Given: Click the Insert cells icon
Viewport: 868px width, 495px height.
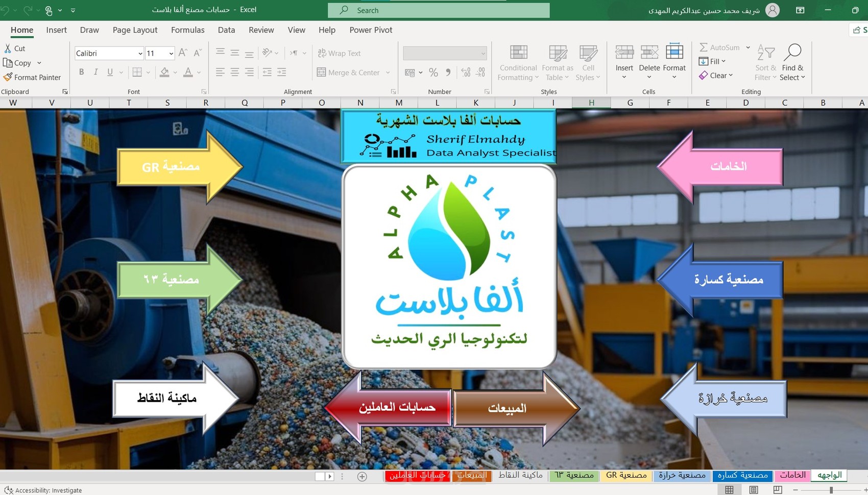Looking at the screenshot, I should point(624,53).
